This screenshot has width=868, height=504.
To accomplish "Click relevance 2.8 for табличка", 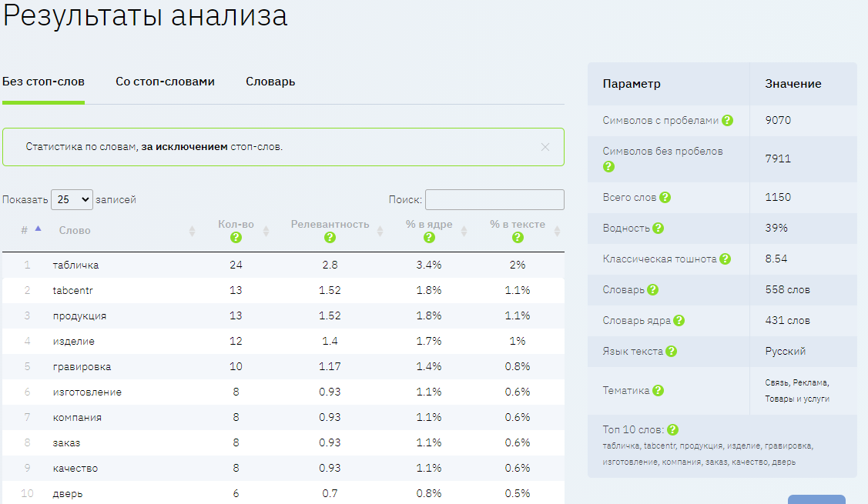I will tap(330, 265).
